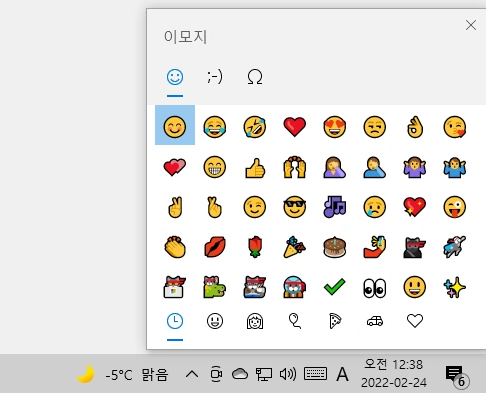Open the car transportation category

coord(375,321)
